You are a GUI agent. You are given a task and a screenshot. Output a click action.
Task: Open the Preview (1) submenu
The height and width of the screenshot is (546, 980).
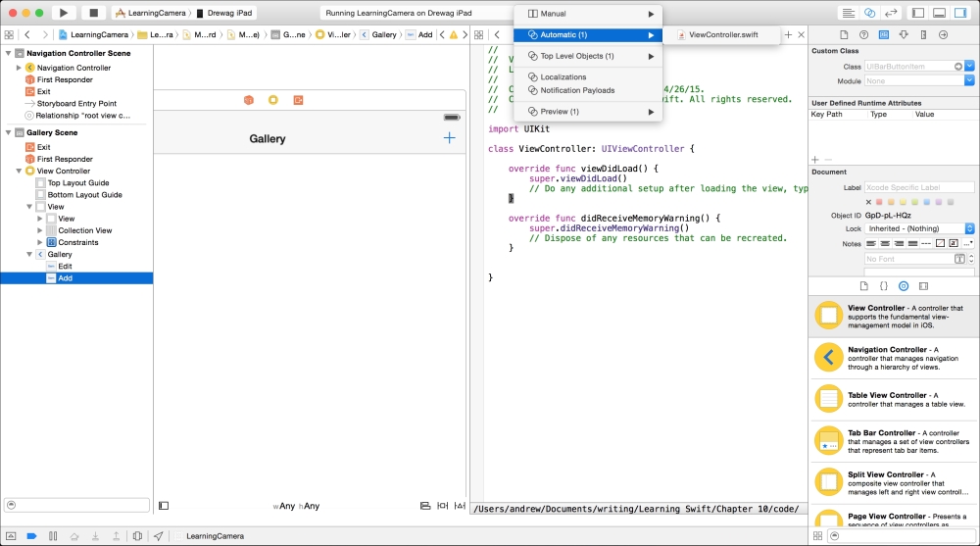tap(587, 112)
